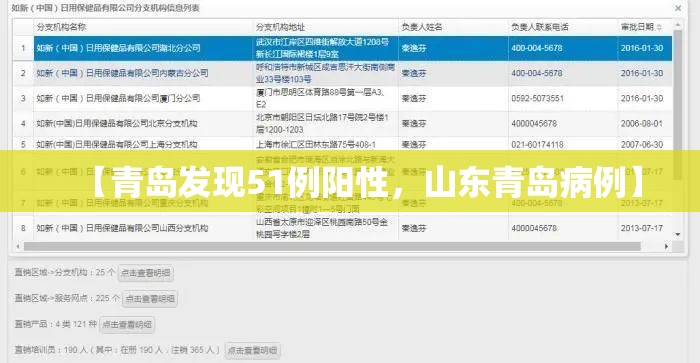The width and height of the screenshot is (700, 363).
Task: View details for 直销培训员 190人
Action: [x=253, y=350]
